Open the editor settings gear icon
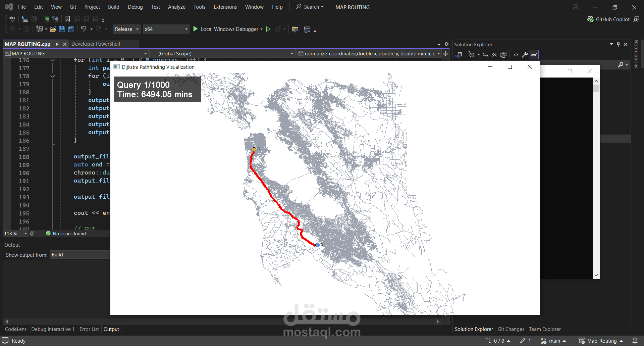The width and height of the screenshot is (644, 346). (x=447, y=44)
